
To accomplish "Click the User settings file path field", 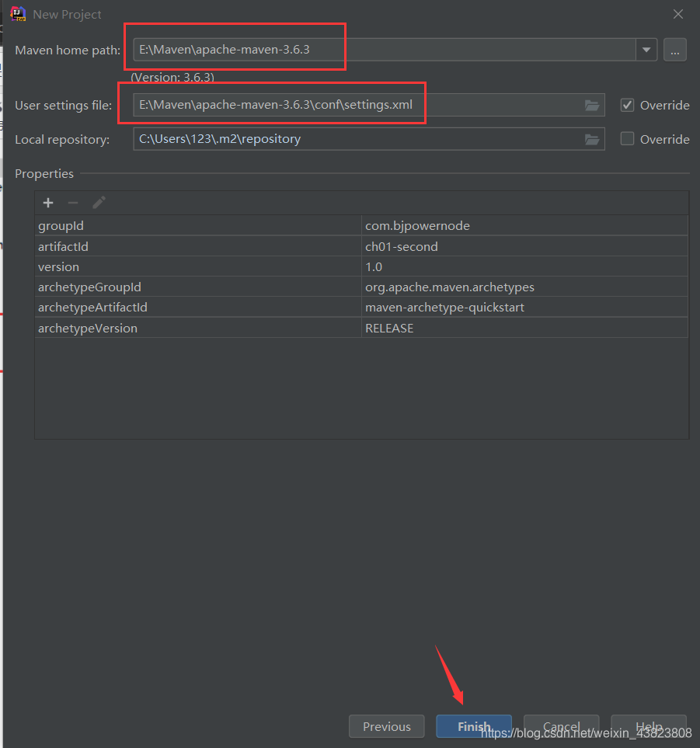I will pos(357,105).
